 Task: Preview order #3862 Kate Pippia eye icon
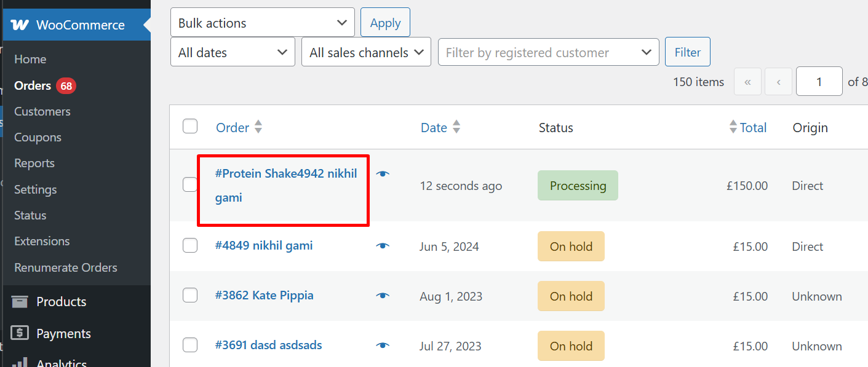(x=383, y=296)
